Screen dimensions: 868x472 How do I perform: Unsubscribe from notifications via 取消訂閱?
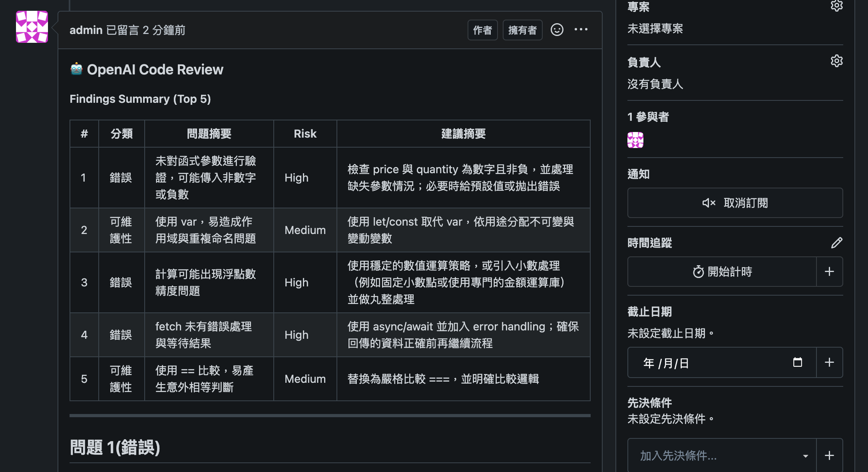point(735,203)
